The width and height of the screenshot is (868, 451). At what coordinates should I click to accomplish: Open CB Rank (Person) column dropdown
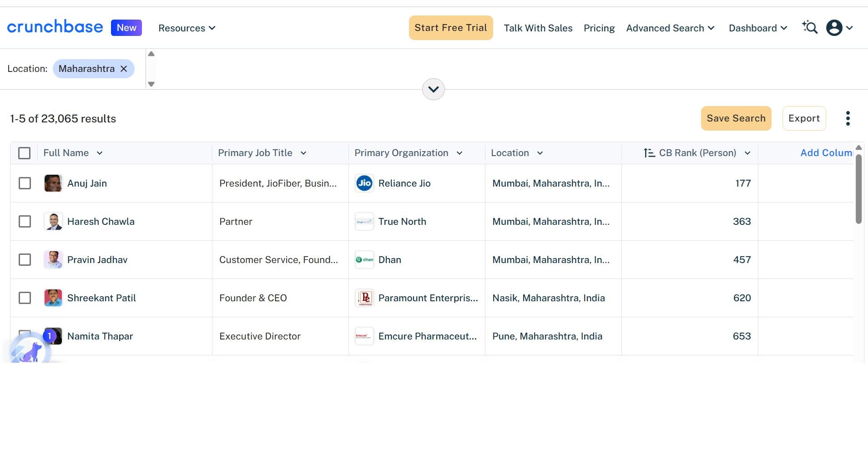tap(747, 153)
